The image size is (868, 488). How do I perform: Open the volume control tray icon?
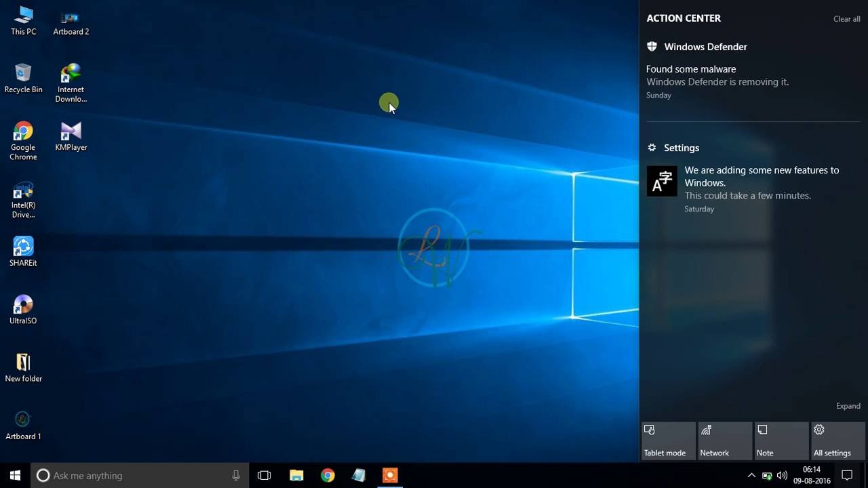pos(782,475)
